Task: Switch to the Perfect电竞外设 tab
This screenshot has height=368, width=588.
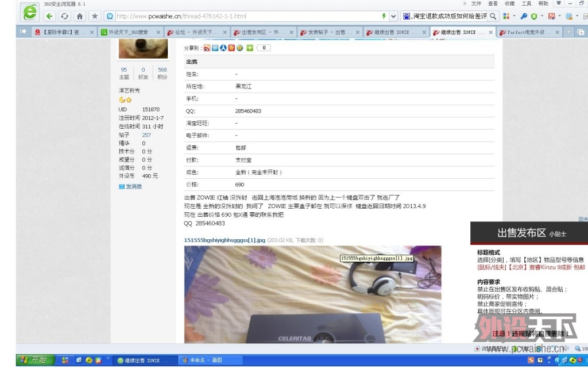Action: pyautogui.click(x=529, y=32)
